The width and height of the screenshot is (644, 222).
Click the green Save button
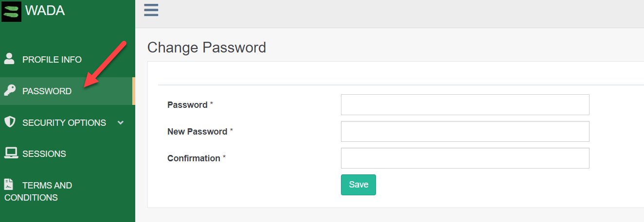point(358,185)
